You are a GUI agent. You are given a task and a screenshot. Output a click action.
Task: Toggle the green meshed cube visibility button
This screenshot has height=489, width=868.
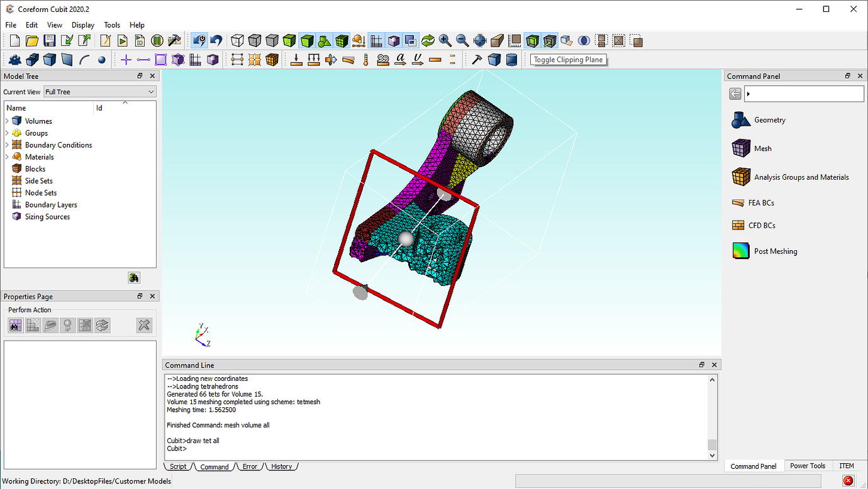pyautogui.click(x=342, y=41)
